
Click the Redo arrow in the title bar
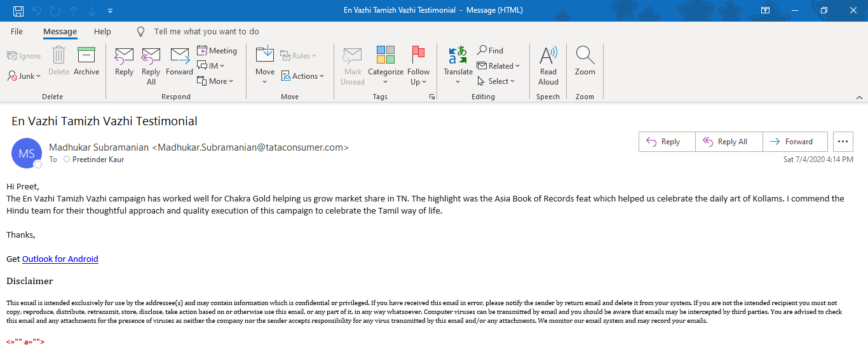(x=55, y=11)
